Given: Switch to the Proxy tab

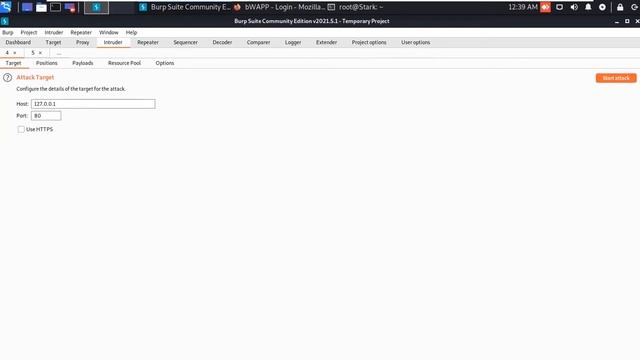Looking at the screenshot, I should coord(82,42).
